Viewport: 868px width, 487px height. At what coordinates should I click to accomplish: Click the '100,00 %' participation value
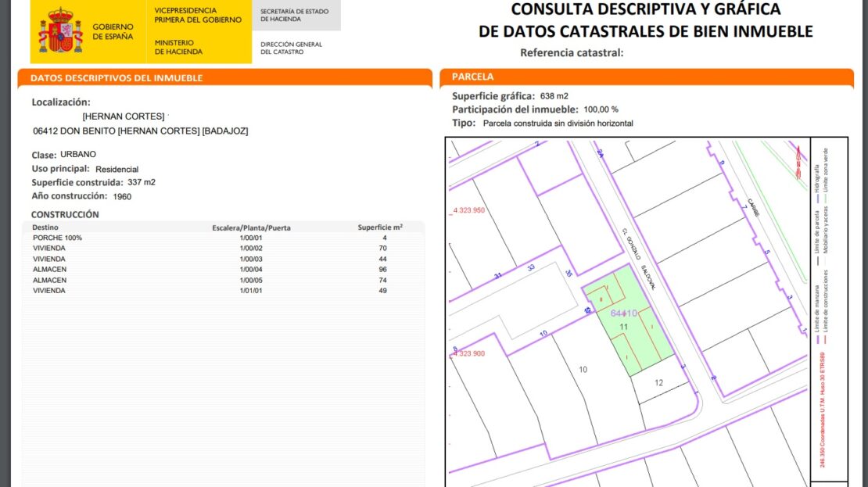click(601, 109)
